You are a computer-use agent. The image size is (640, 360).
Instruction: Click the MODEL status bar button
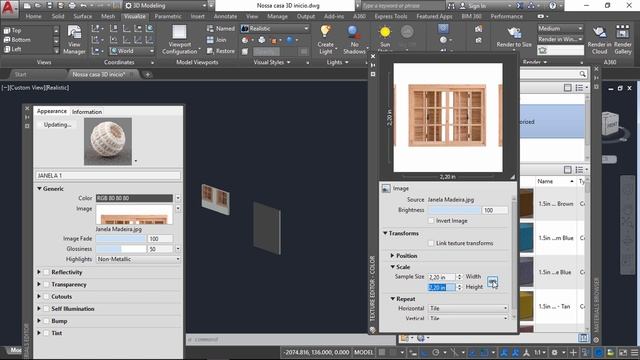click(363, 352)
